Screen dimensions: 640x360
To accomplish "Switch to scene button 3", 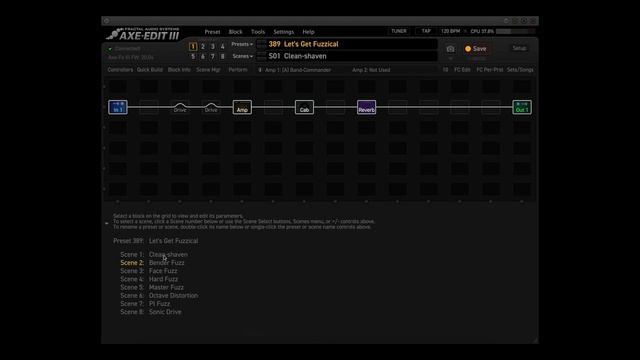I will [213, 47].
